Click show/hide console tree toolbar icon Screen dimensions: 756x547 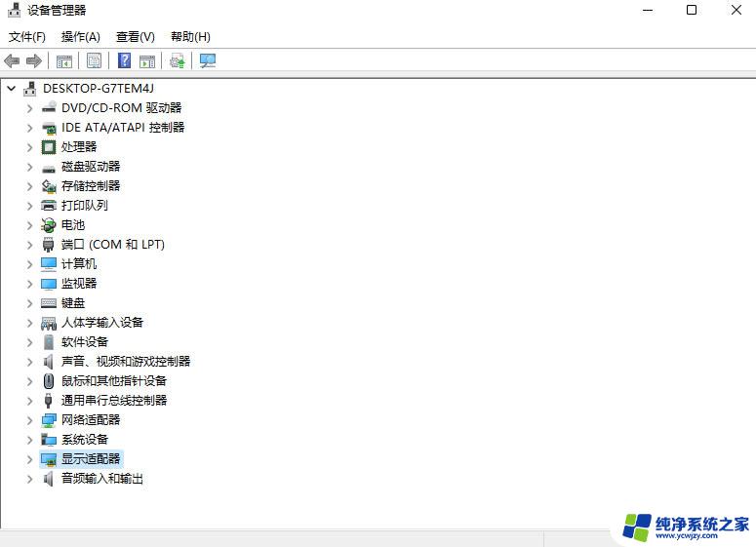click(x=63, y=60)
